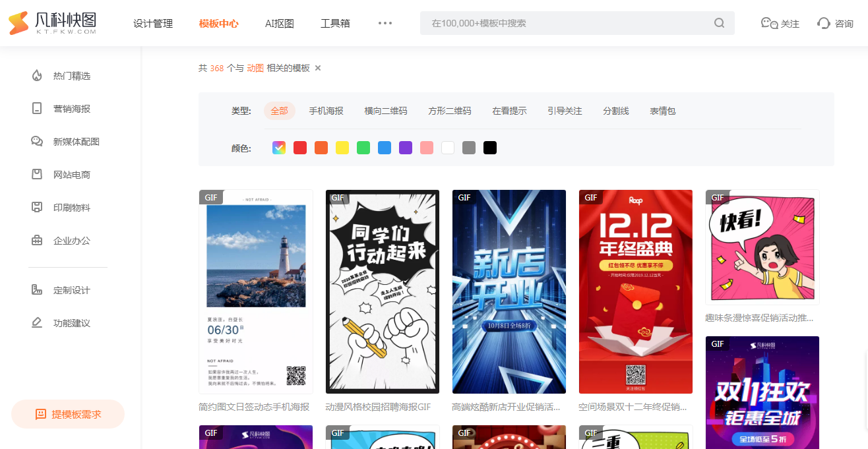Click the briefcase icon beside 企业办公
868x449 pixels.
(x=37, y=240)
